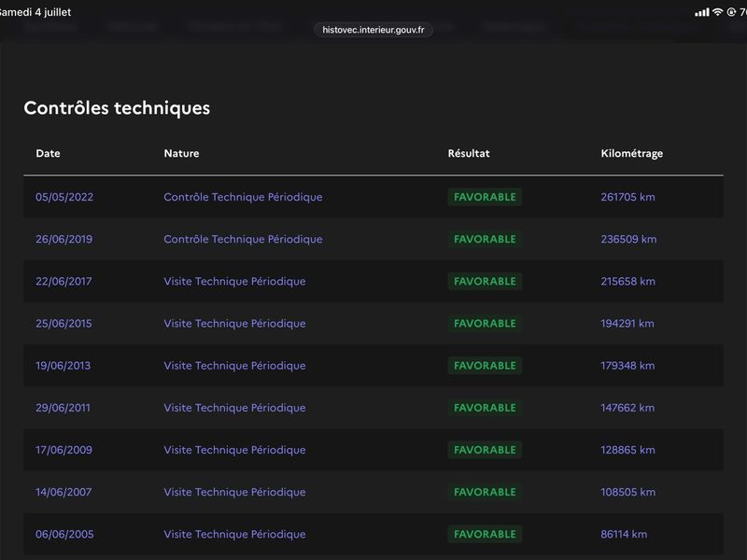Click 'Visite Technique Périodique' in the 19/06/2013 row
The width and height of the screenshot is (747, 560).
click(x=234, y=366)
